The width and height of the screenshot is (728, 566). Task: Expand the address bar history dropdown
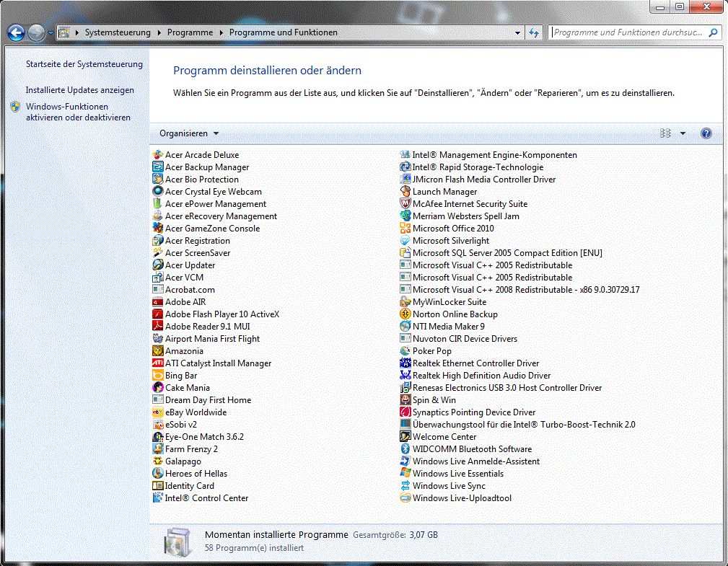(517, 33)
